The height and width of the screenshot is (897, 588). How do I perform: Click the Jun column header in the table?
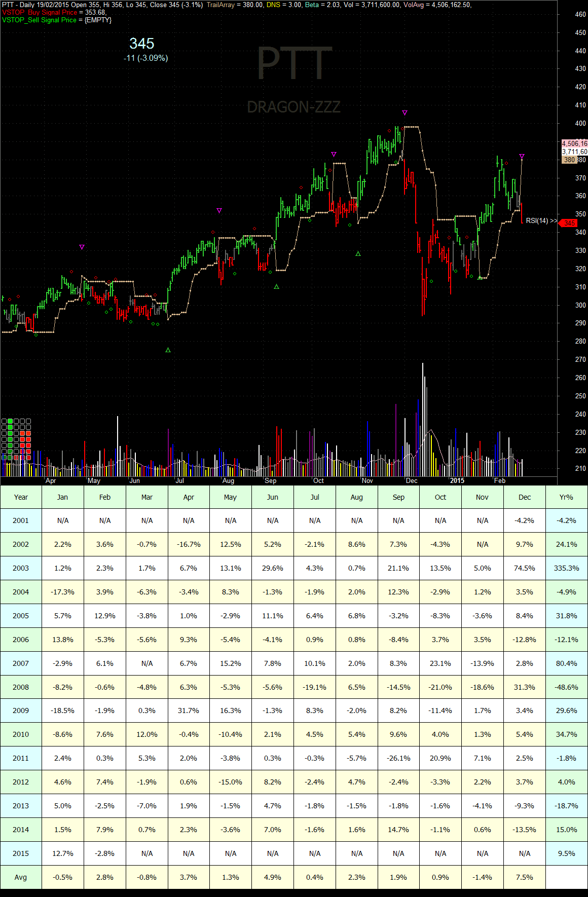[x=273, y=497]
